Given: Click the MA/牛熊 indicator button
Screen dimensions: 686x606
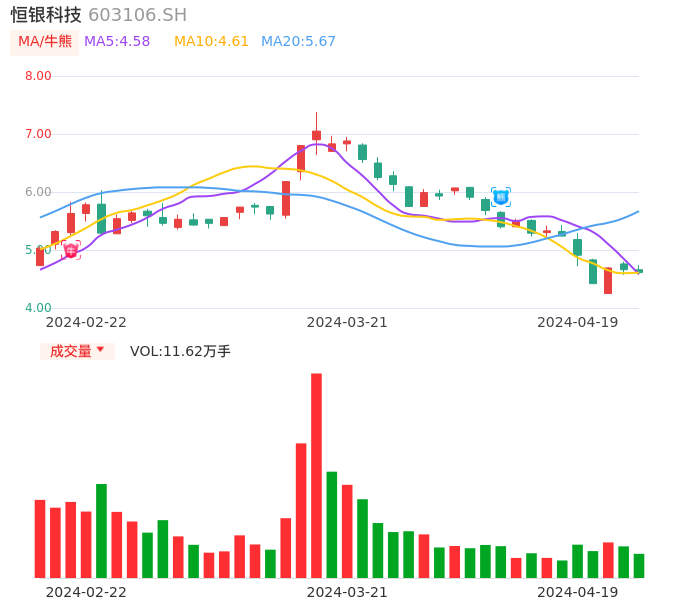Looking at the screenshot, I should click(45, 42).
